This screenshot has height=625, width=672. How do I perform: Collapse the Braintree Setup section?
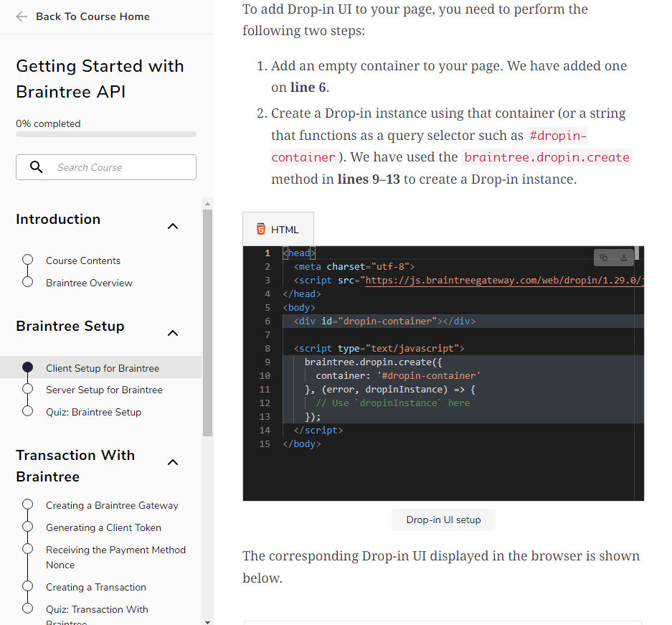point(172,333)
